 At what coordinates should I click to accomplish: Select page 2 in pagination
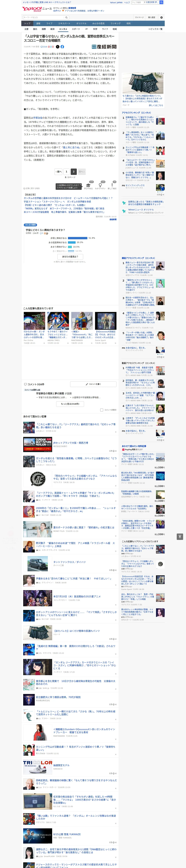[x=74, y=172]
